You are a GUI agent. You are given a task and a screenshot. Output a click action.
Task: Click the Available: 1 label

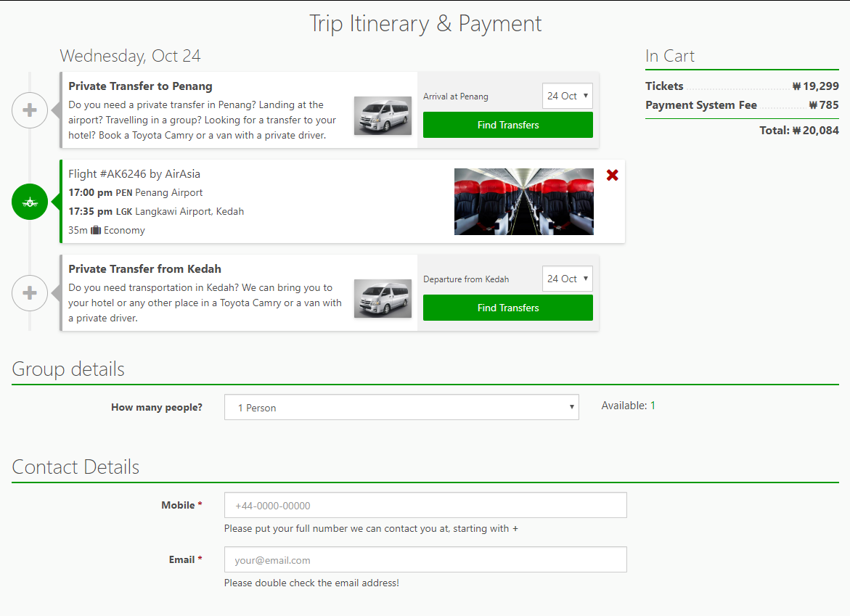(x=629, y=406)
